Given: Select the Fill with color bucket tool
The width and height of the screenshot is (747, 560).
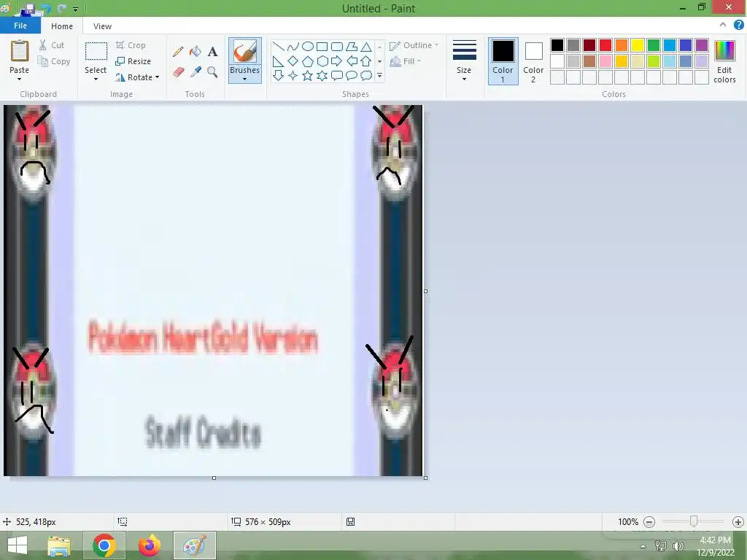Looking at the screenshot, I should point(196,52).
